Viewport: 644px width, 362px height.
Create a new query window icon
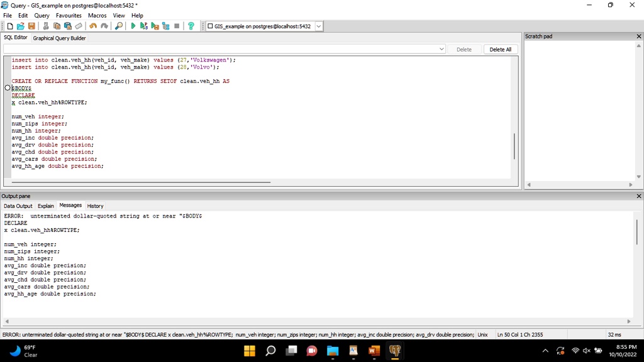pyautogui.click(x=10, y=26)
